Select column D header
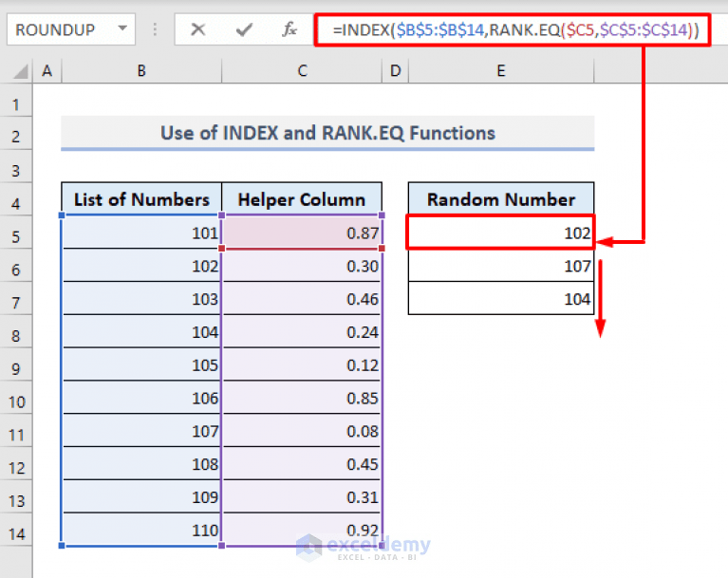728x578 pixels. (395, 71)
